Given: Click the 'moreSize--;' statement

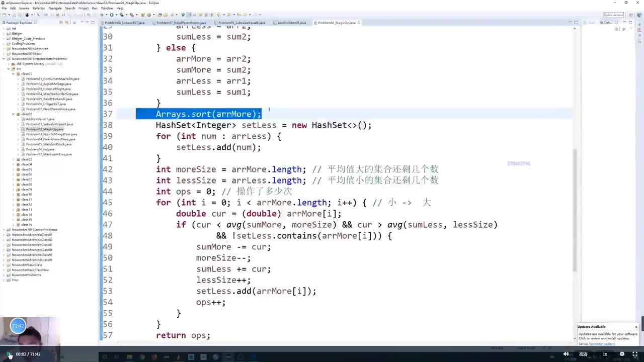Looking at the screenshot, I should [x=223, y=258].
